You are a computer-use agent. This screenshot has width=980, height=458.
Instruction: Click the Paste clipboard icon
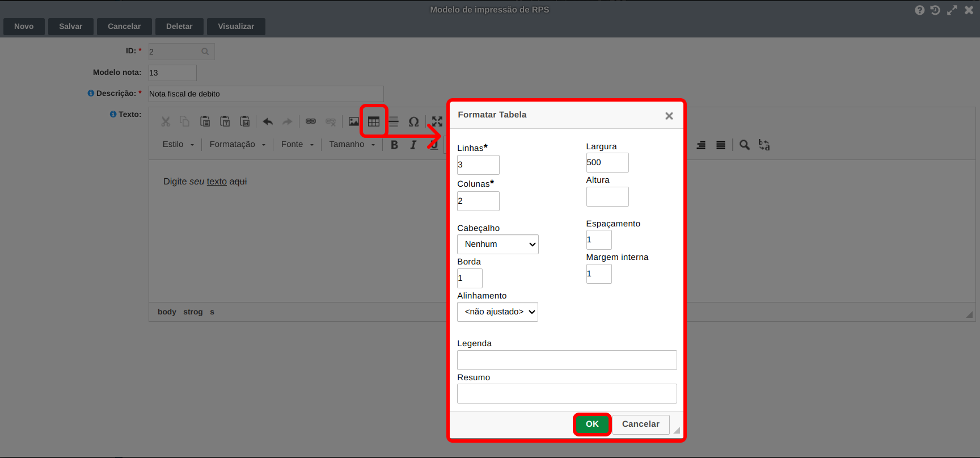[205, 121]
